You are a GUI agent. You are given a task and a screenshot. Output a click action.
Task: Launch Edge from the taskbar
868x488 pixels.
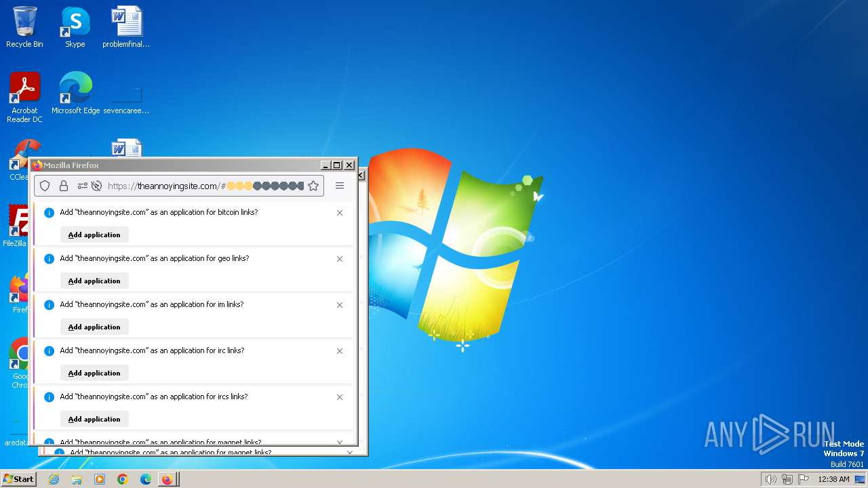(146, 479)
